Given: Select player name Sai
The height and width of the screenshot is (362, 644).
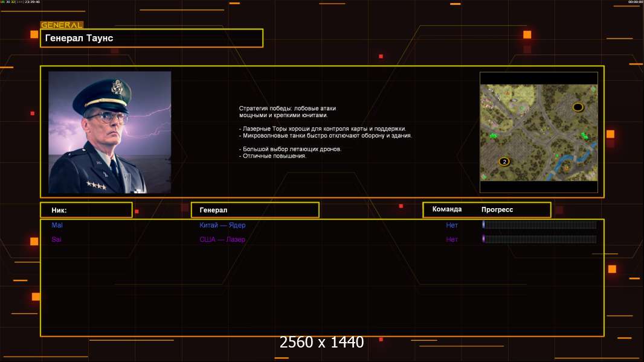Looking at the screenshot, I should (x=56, y=240).
